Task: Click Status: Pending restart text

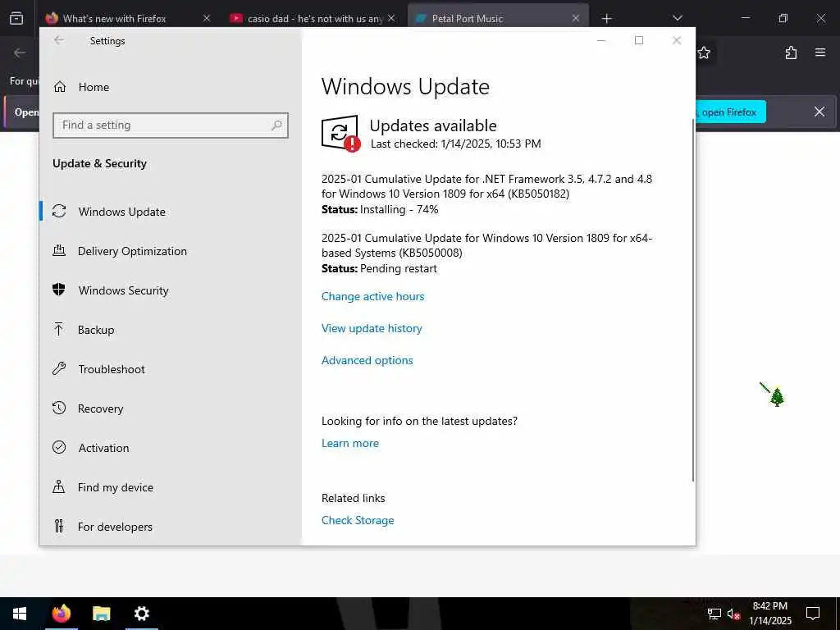Action: point(379,268)
